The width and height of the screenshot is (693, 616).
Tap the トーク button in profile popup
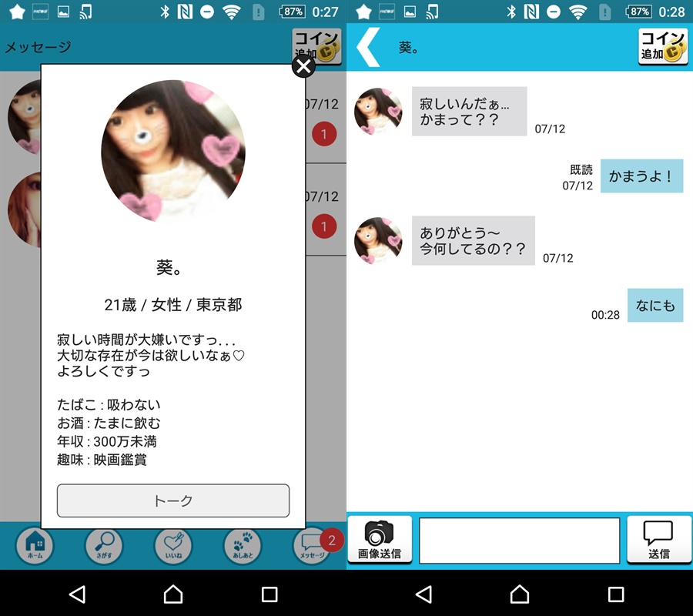[173, 500]
